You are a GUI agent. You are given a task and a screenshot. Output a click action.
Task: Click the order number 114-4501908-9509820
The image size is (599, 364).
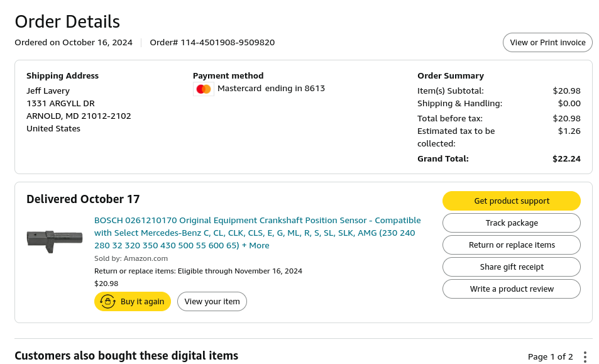[x=228, y=43]
